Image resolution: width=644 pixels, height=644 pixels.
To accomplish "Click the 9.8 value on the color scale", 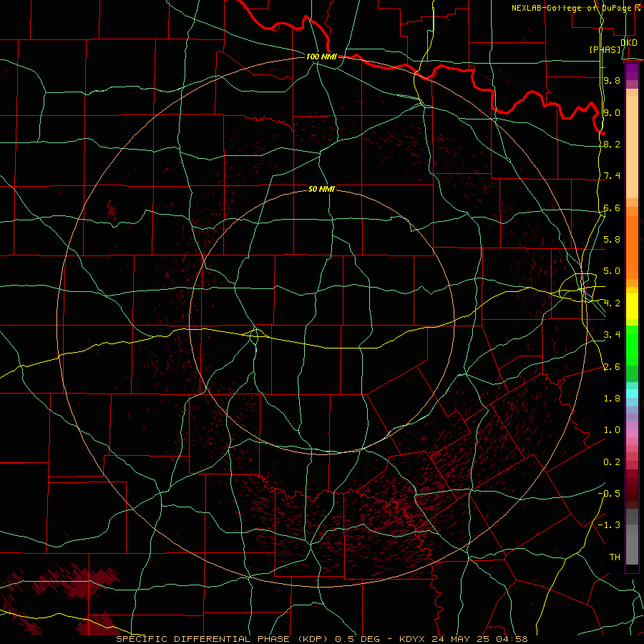I will pos(612,80).
